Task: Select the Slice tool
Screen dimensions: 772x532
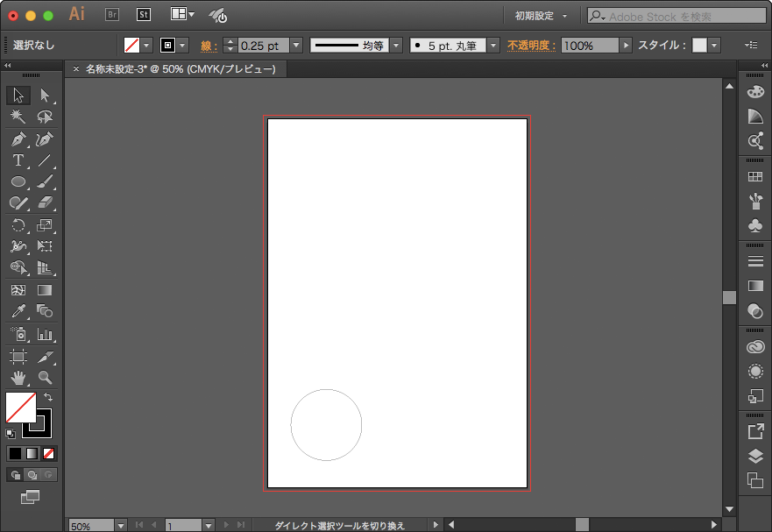Action: 45,356
